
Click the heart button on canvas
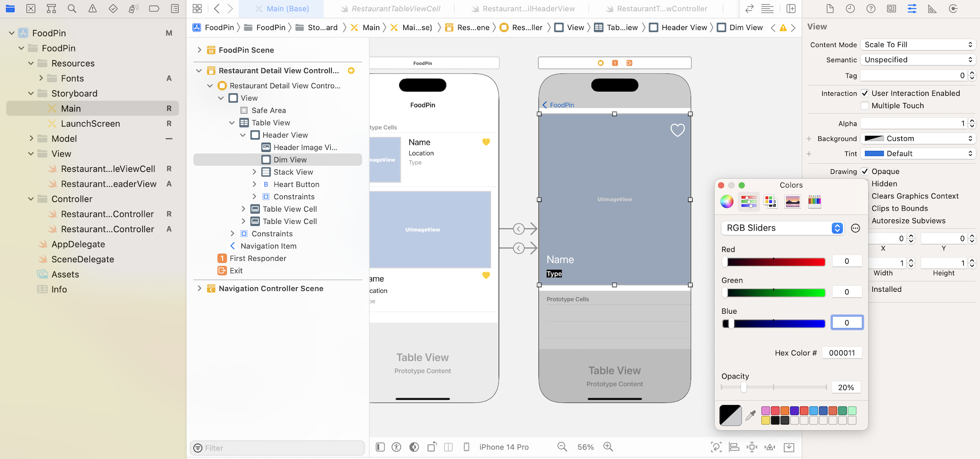(x=677, y=131)
